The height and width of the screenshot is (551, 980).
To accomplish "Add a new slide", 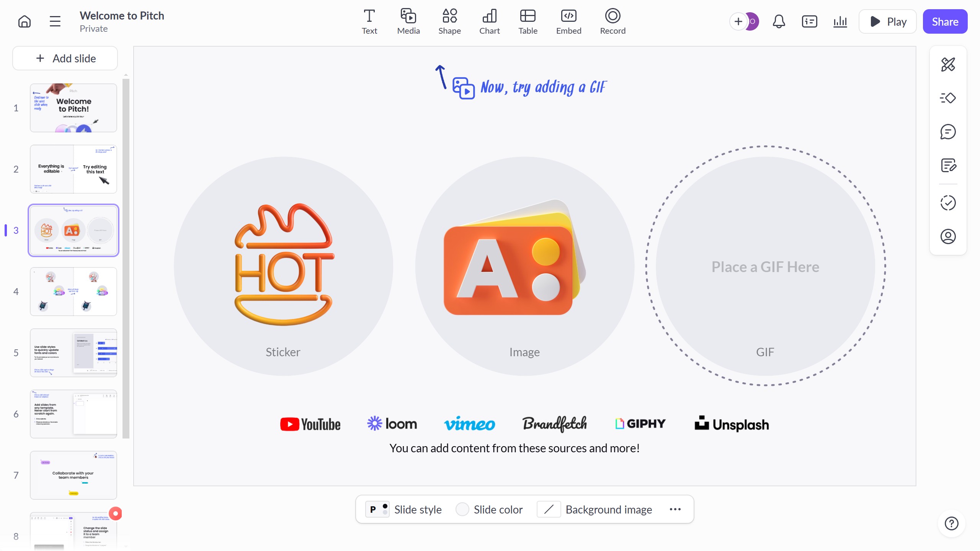I will (65, 58).
